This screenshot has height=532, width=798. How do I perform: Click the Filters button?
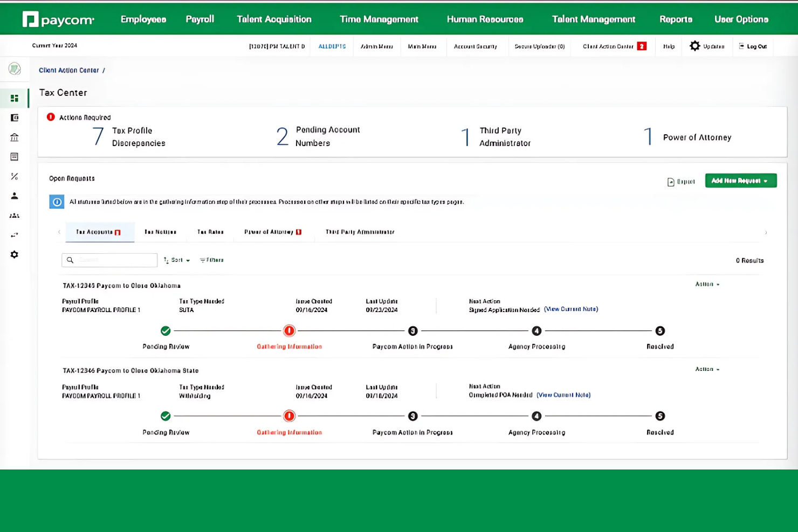pyautogui.click(x=211, y=260)
